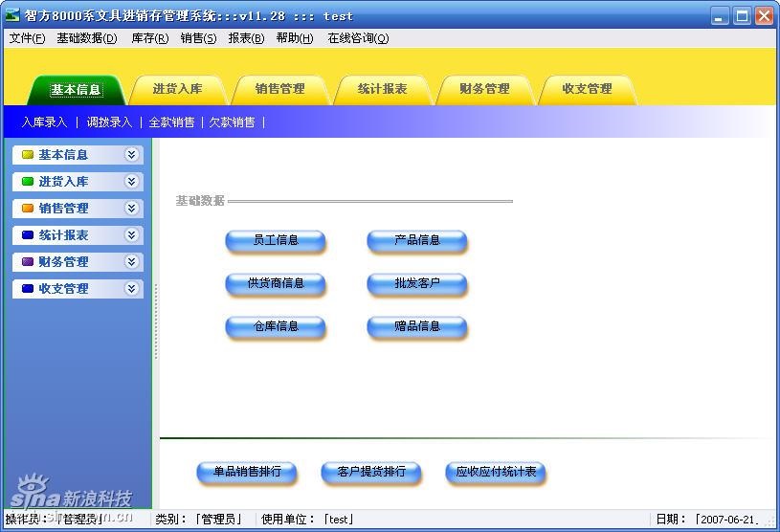Click the green icon beside 进货入库 in sidebar
This screenshot has width=780, height=532.
point(28,182)
